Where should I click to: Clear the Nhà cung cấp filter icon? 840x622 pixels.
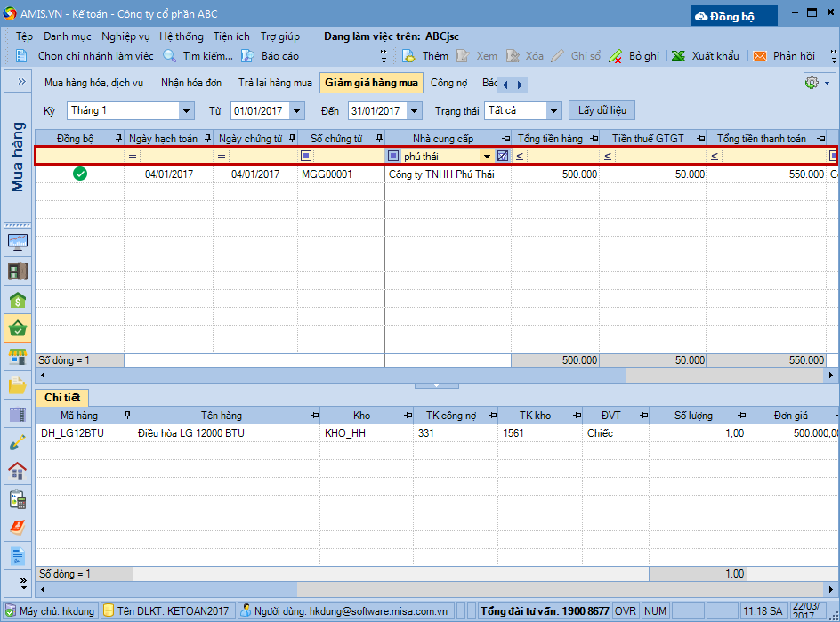(x=503, y=156)
